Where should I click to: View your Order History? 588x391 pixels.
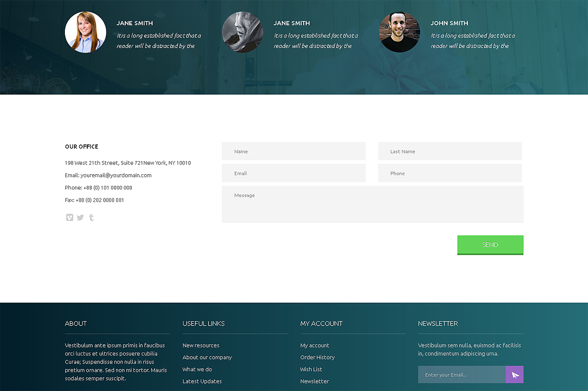pos(318,357)
